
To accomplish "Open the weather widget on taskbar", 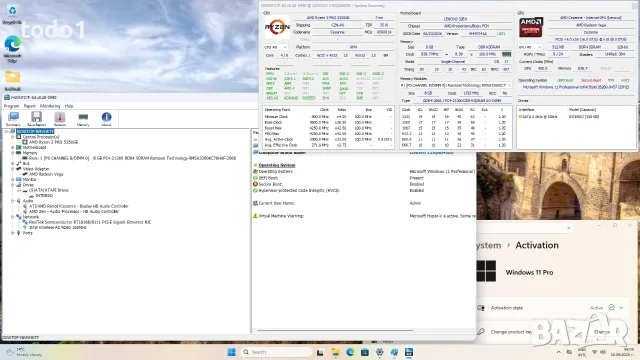I will coord(24,352).
